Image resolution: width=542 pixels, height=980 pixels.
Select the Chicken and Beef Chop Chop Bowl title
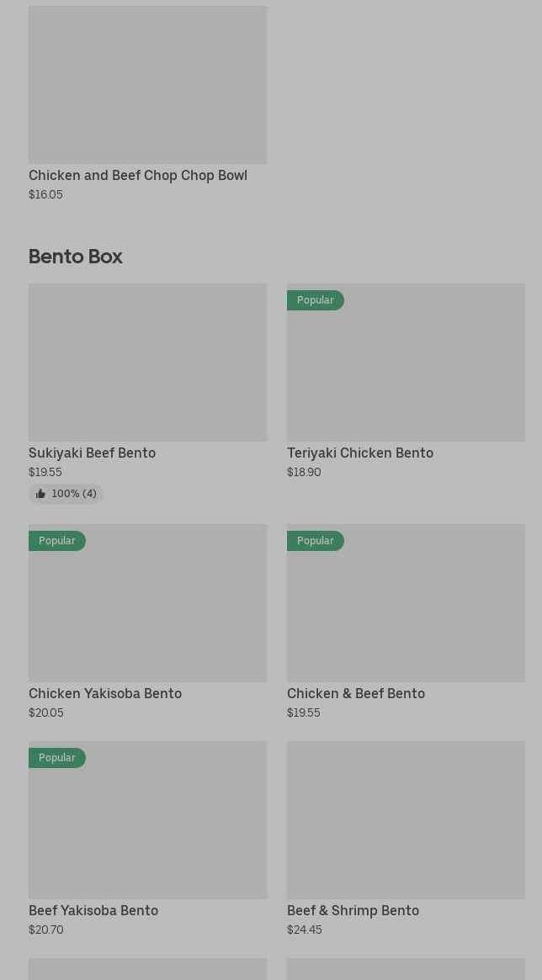(x=138, y=176)
